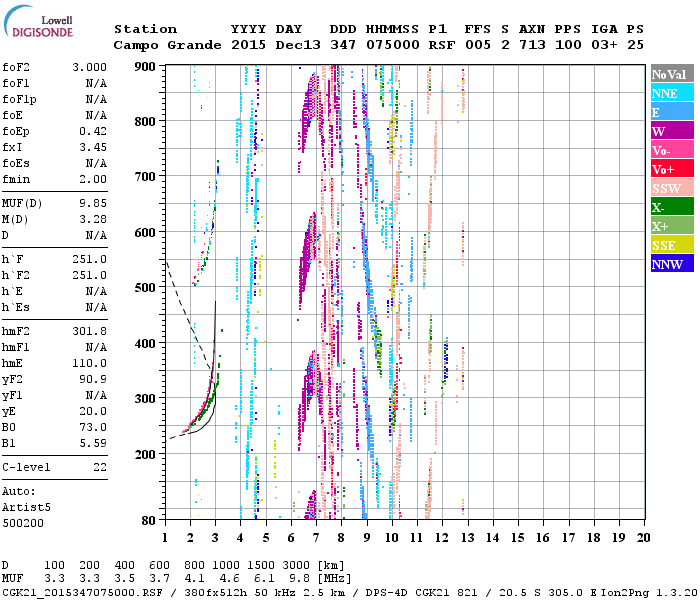Click the h`F value 251.0
Image resolution: width=700 pixels, height=600 pixels.
[x=89, y=259]
